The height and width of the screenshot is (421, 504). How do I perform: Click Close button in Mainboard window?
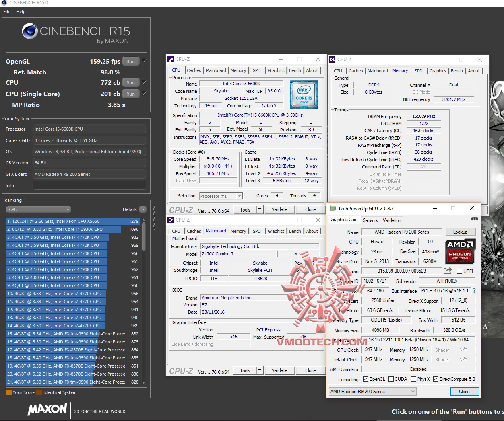[310, 370]
